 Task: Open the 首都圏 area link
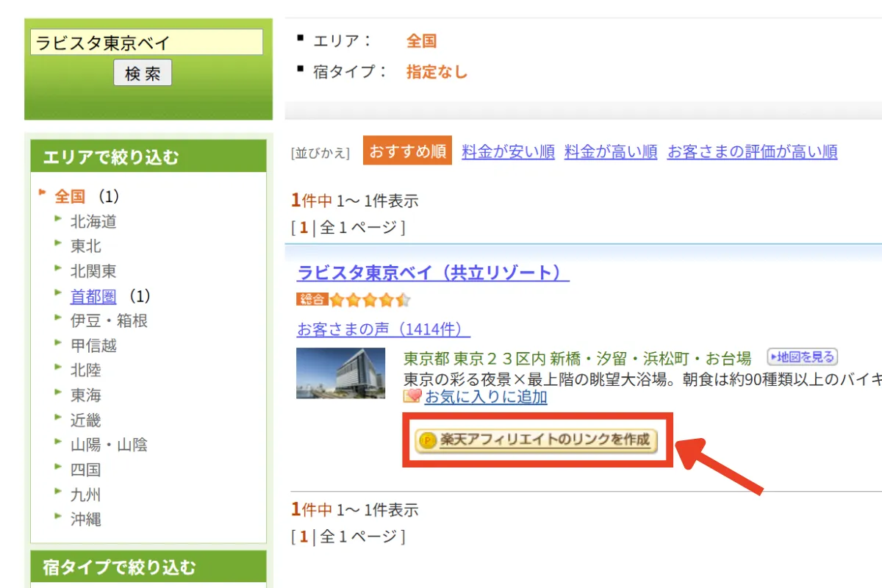[93, 296]
